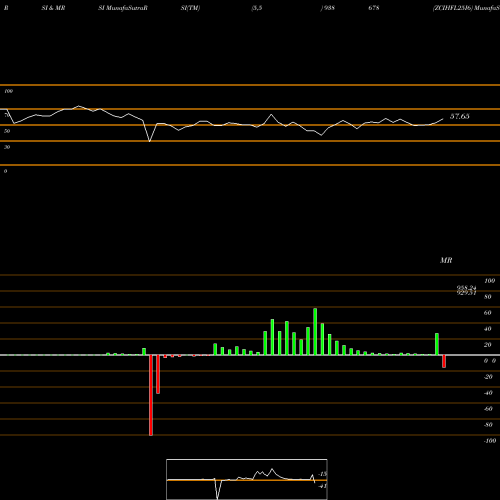
Task: Click the MR axis label -100
Action: click(490, 441)
